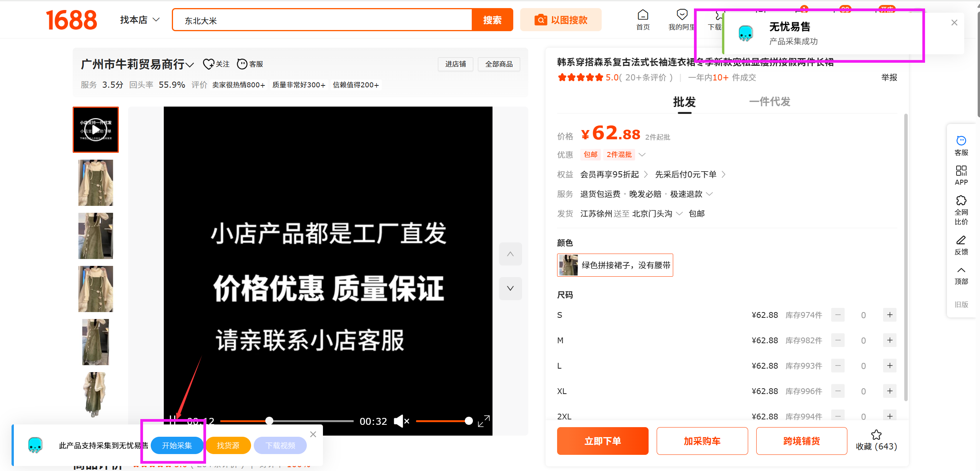
Task: Expand the 北京门头沟 delivery location dropdown
Action: click(x=679, y=214)
